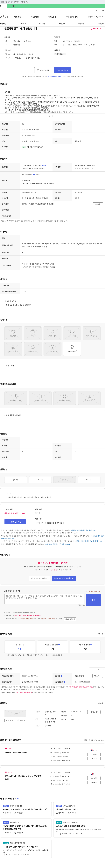Click info icon beside 취업알선기관 알선

(59, 645)
